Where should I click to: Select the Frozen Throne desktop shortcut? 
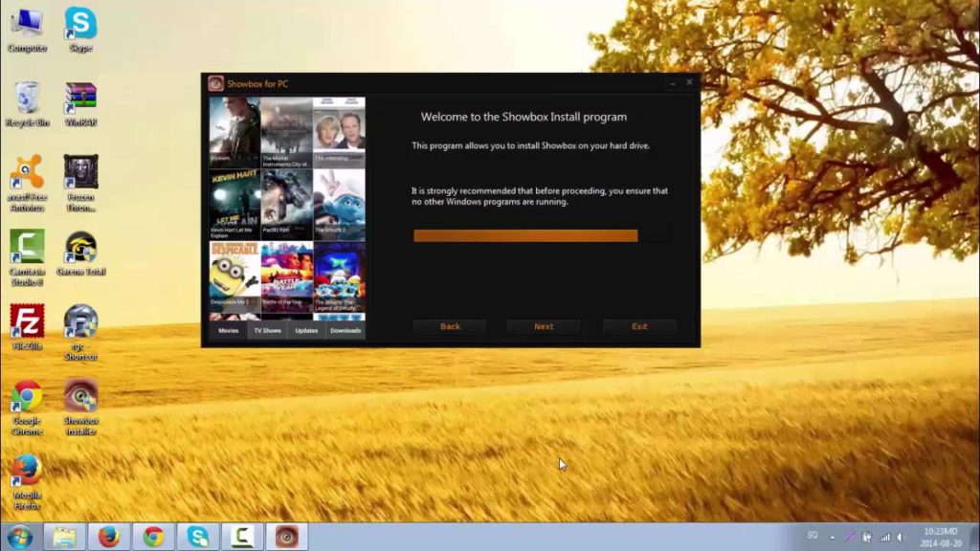click(x=80, y=184)
